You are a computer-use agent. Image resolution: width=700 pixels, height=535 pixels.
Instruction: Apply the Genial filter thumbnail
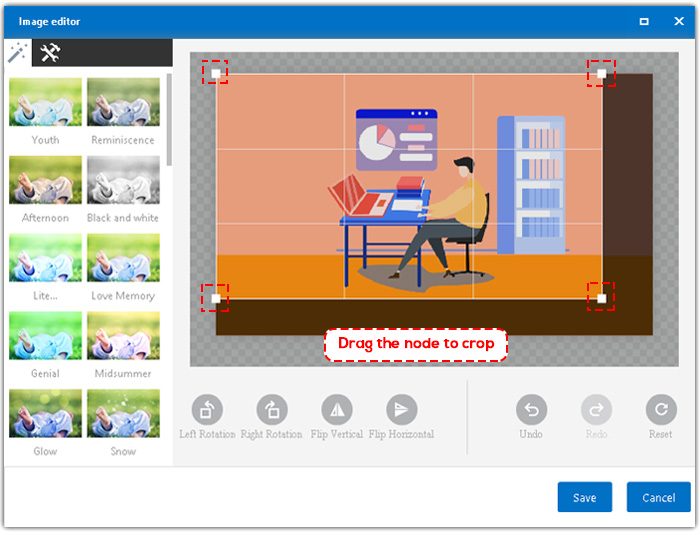[x=46, y=335]
